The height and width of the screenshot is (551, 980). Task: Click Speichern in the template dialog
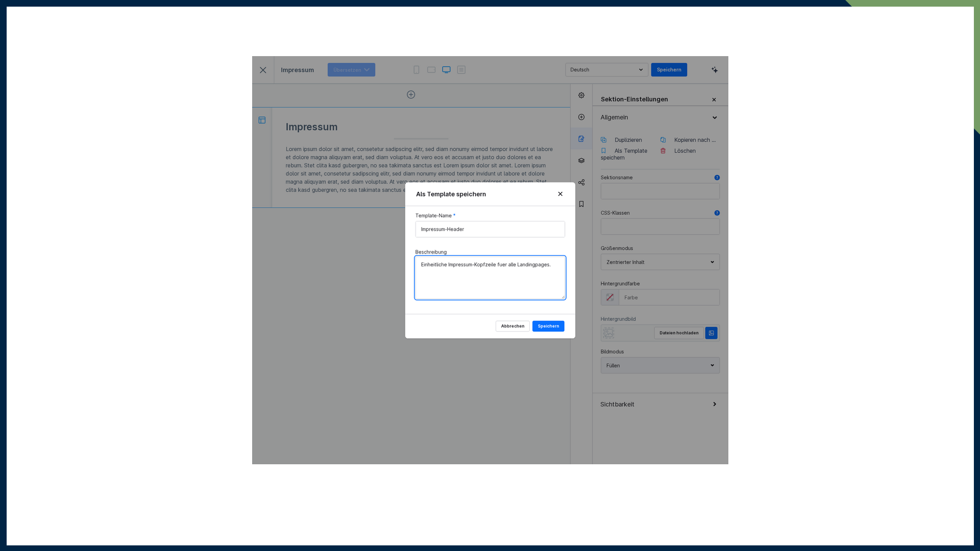pos(548,326)
